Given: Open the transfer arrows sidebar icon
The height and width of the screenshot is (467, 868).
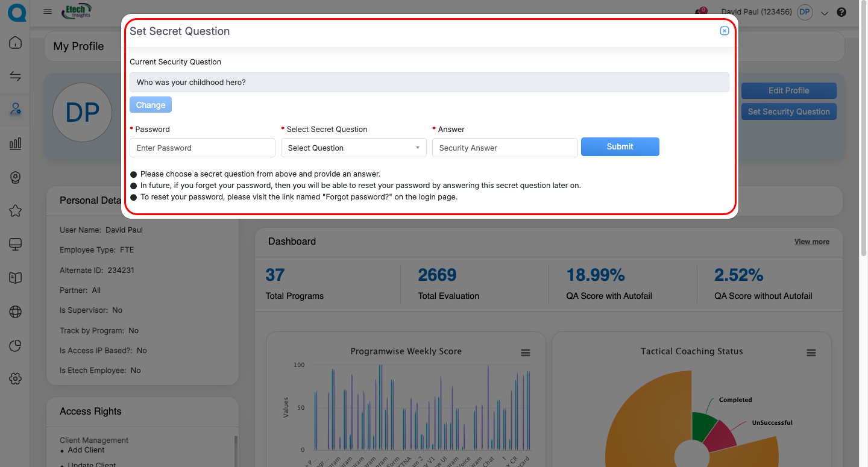Looking at the screenshot, I should pos(15,76).
